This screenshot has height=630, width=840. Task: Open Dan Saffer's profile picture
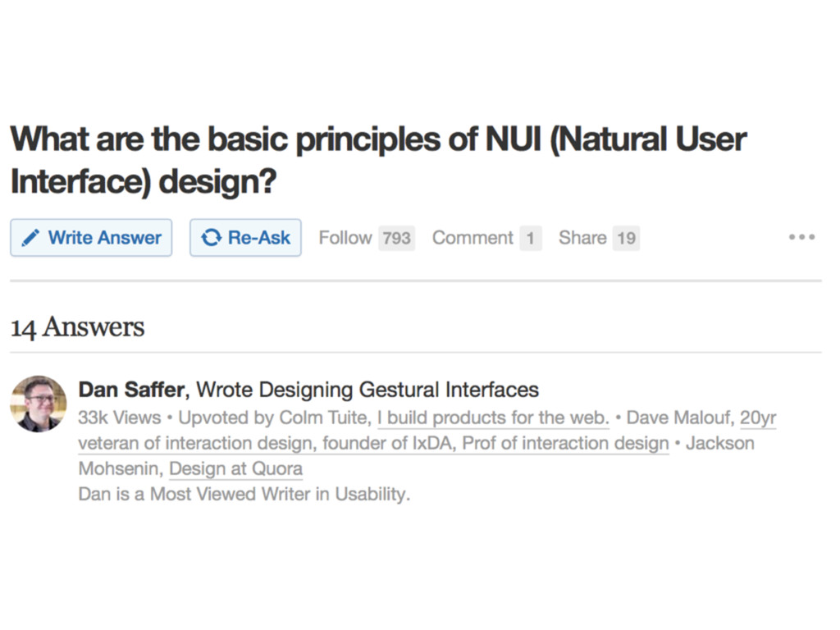point(39,404)
